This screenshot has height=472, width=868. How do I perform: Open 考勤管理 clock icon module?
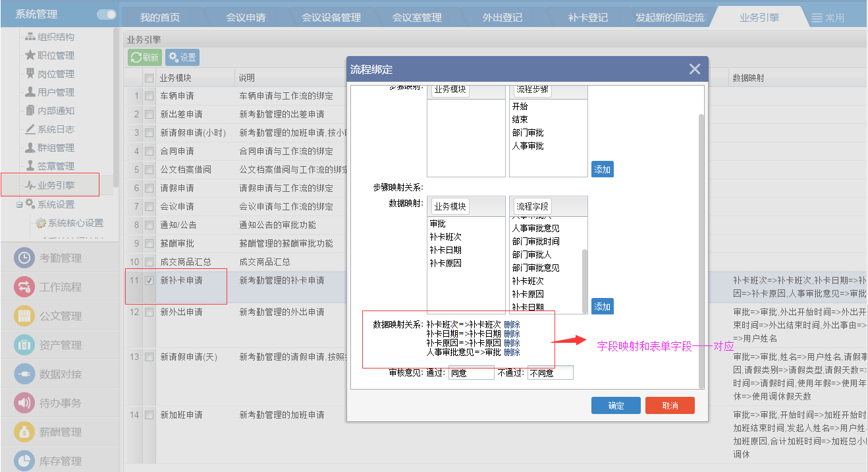[24, 258]
